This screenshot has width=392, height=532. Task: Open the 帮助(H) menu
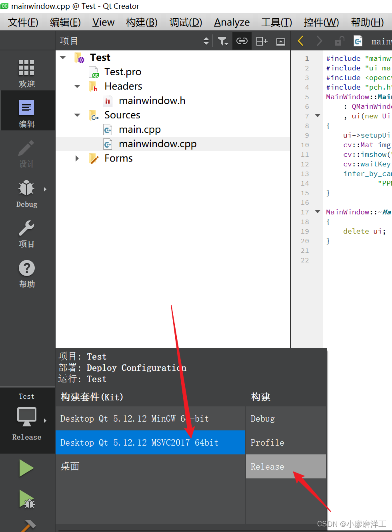(367, 22)
